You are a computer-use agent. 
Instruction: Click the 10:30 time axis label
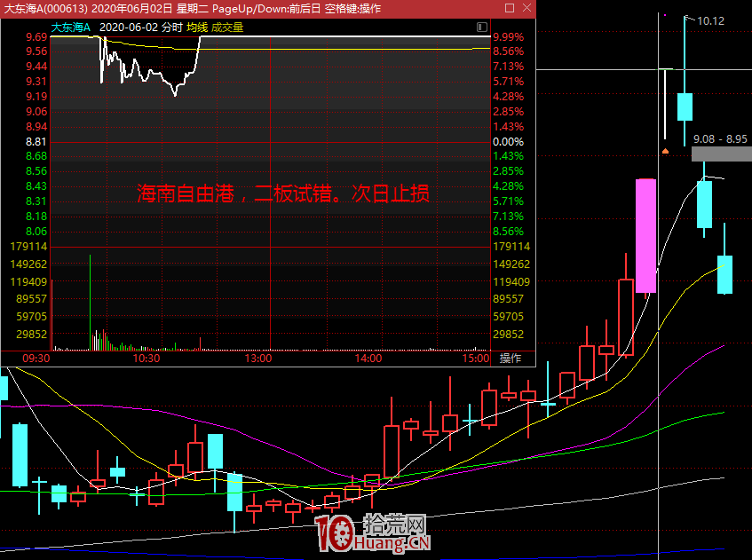point(146,359)
